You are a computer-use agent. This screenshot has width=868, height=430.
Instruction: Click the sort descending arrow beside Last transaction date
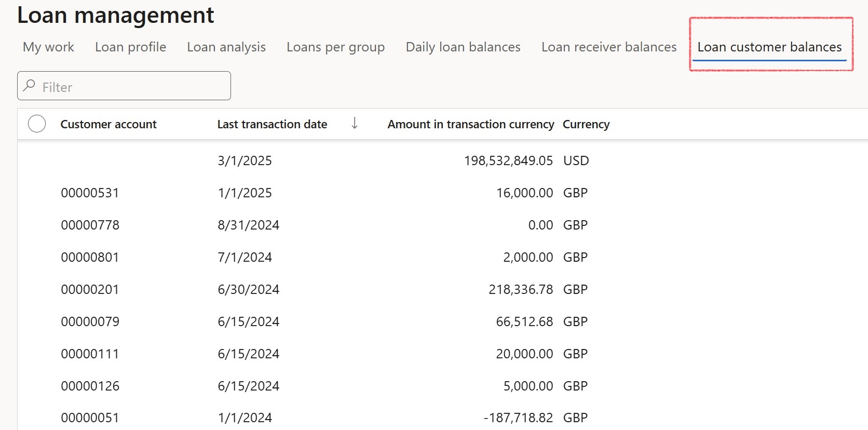[355, 123]
